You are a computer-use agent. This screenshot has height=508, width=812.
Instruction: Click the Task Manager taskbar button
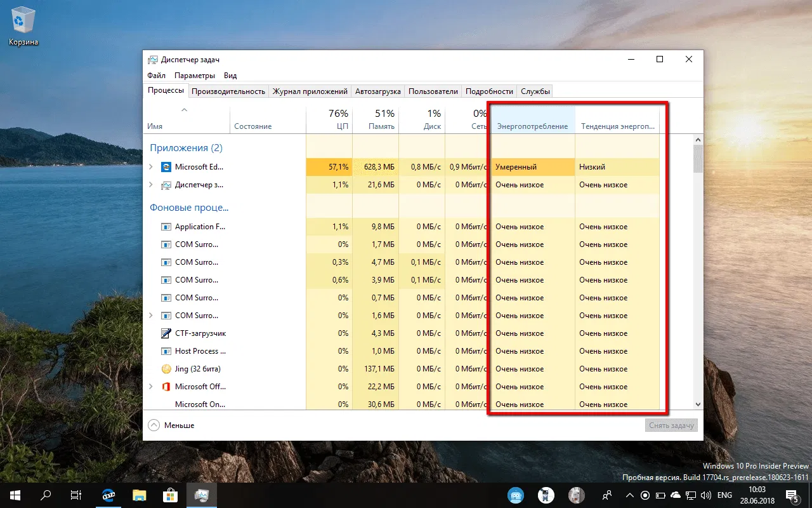click(x=201, y=495)
